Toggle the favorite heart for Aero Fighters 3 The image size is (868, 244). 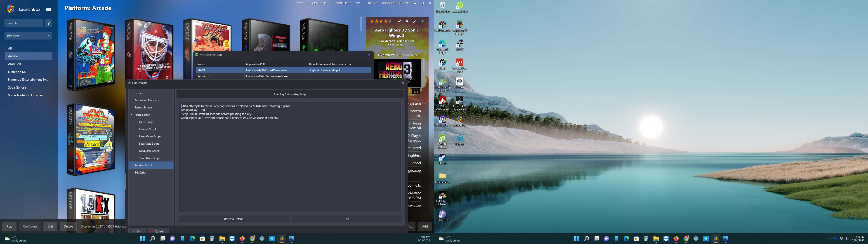(x=407, y=21)
